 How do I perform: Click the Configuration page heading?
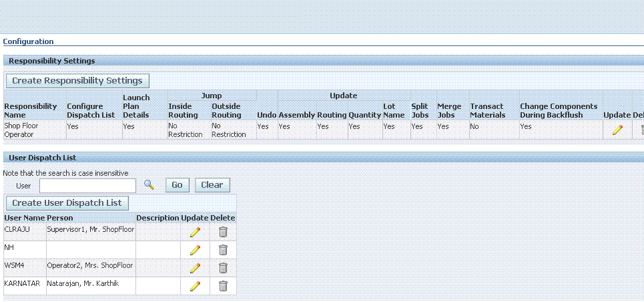[28, 41]
